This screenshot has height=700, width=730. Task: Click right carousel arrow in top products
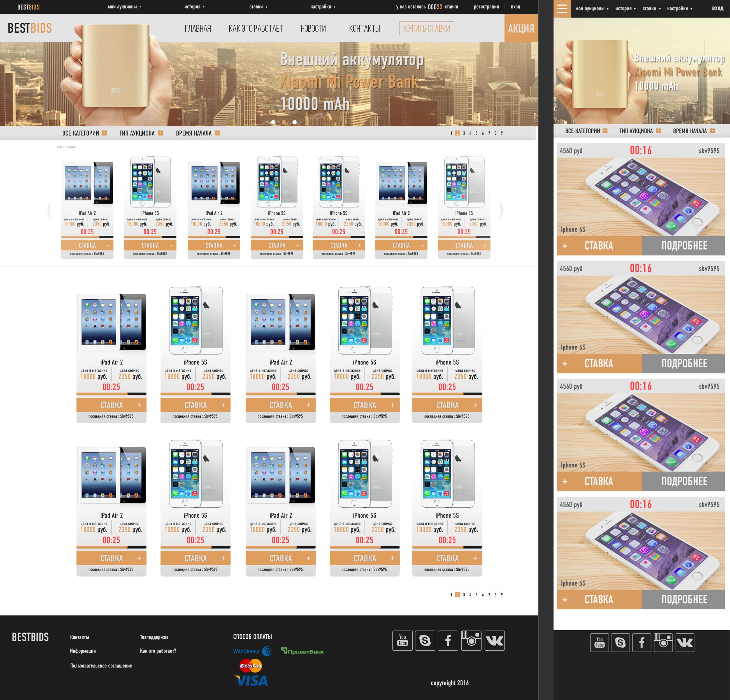tap(501, 210)
